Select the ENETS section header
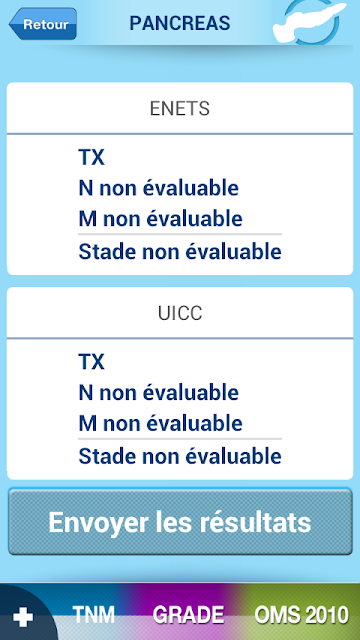 [180, 109]
